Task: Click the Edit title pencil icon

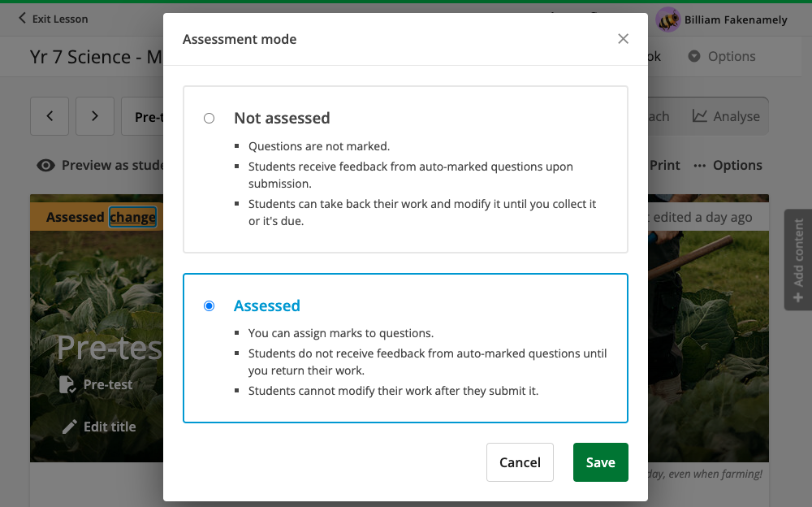Action: pyautogui.click(x=69, y=427)
